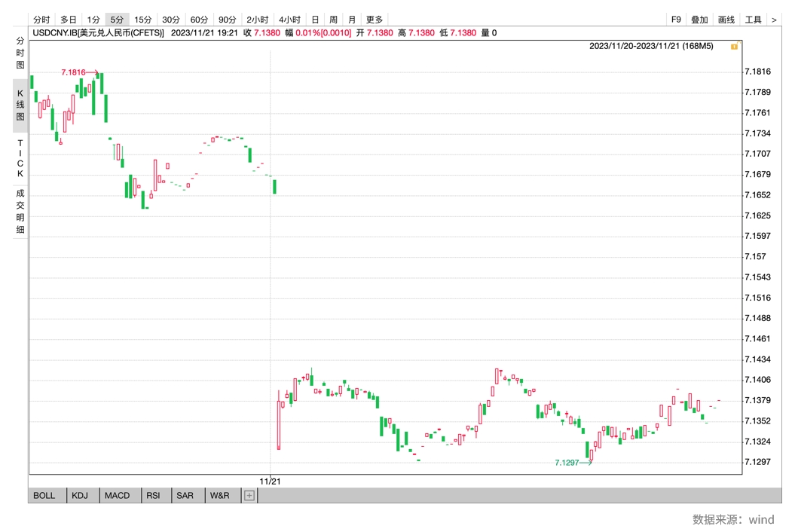The width and height of the screenshot is (795, 532).
Task: Open the 叠加 overlay option
Action: click(x=699, y=20)
